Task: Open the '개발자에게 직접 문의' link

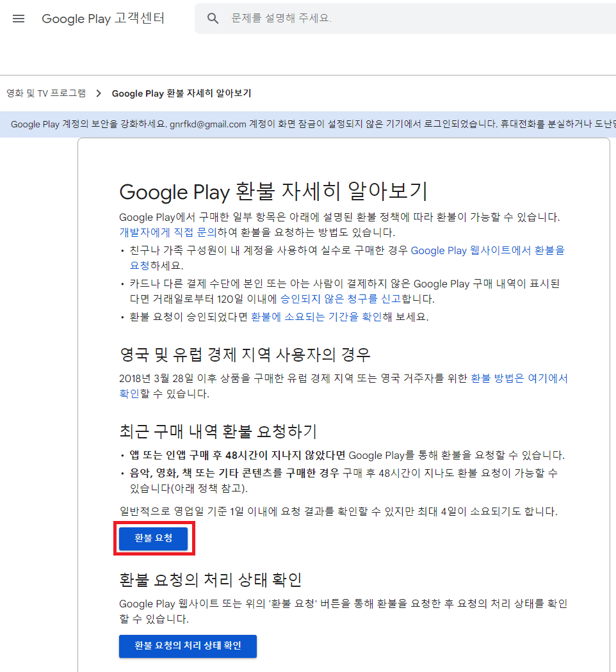Action: tap(168, 232)
